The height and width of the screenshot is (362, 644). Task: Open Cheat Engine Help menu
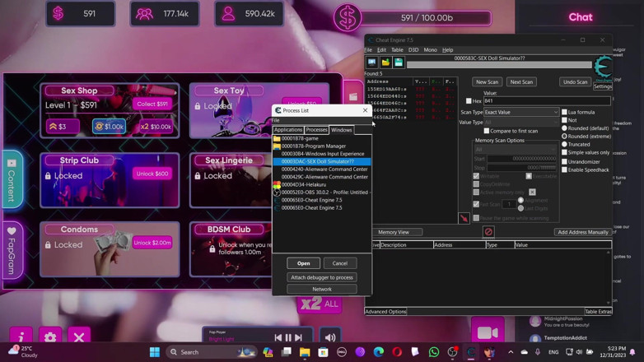(x=448, y=49)
